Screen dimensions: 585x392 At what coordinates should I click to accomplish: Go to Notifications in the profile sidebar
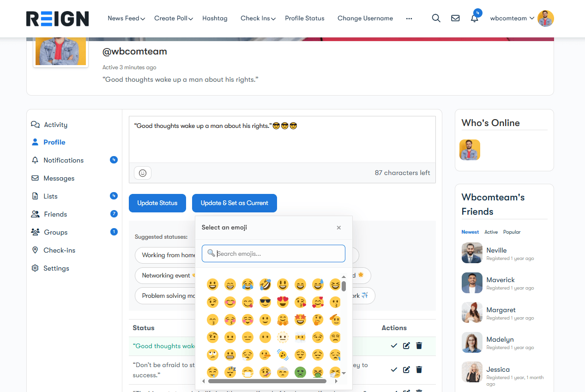(63, 160)
